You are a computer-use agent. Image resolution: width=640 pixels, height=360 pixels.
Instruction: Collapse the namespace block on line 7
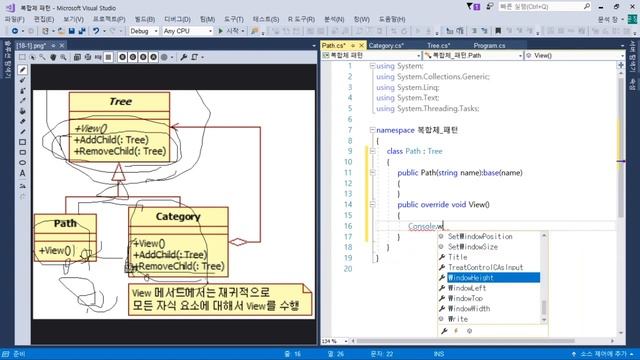click(x=372, y=130)
